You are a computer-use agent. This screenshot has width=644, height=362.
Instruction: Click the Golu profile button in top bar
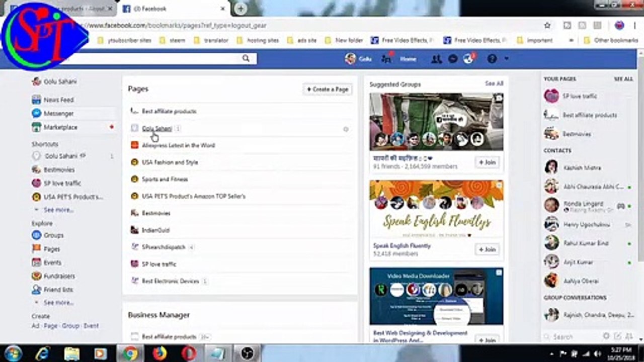(358, 59)
